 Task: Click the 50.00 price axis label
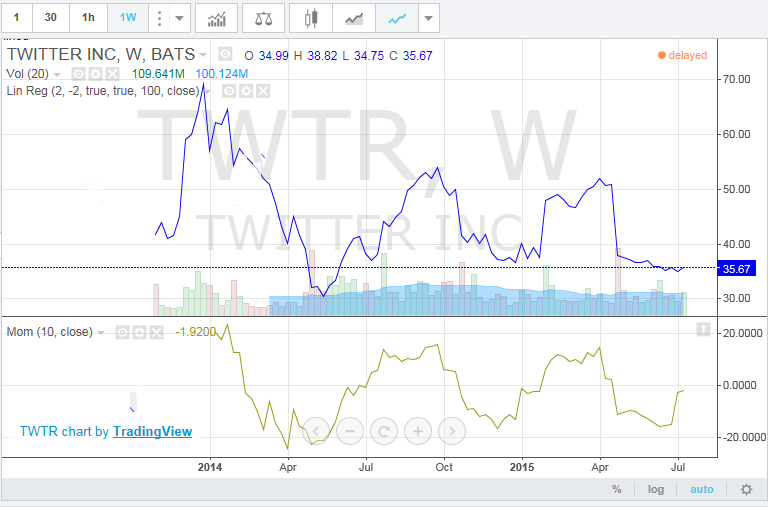(737, 190)
